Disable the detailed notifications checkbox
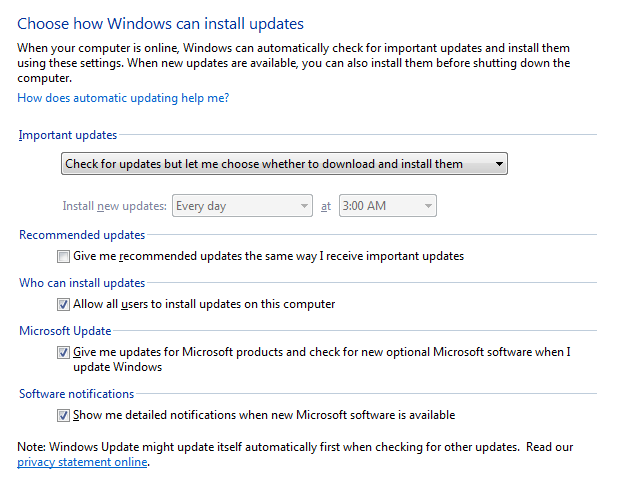The image size is (627, 493). point(64,415)
